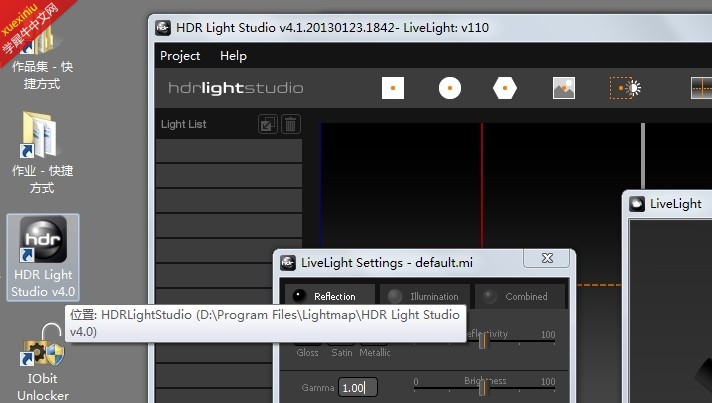
Task: Add a square light from the toolbar
Action: click(x=393, y=88)
